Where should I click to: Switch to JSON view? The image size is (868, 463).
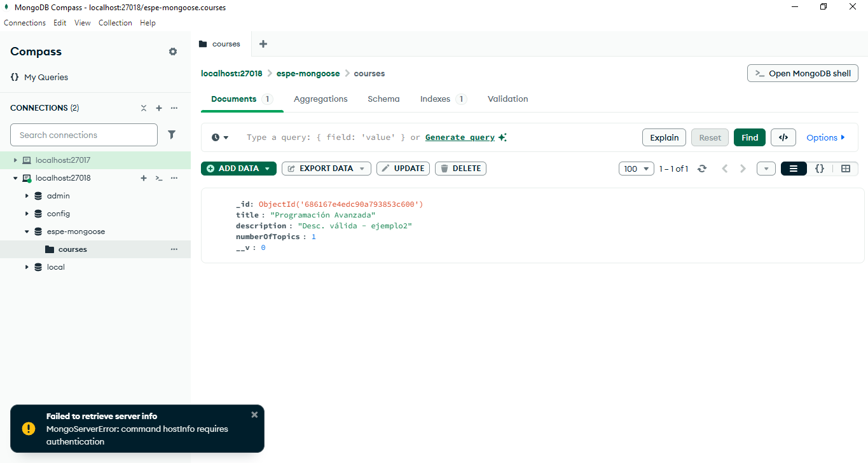pos(820,169)
